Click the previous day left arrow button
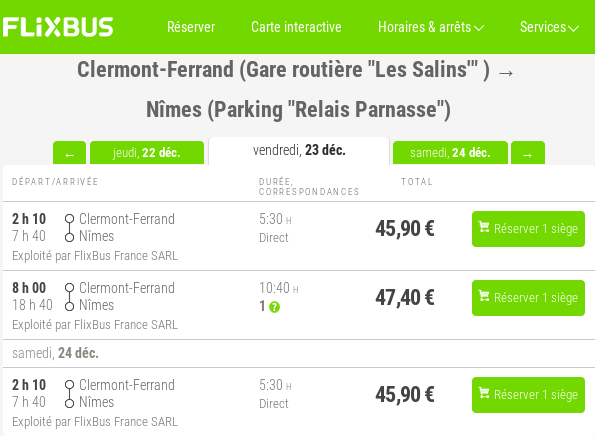 click(69, 153)
